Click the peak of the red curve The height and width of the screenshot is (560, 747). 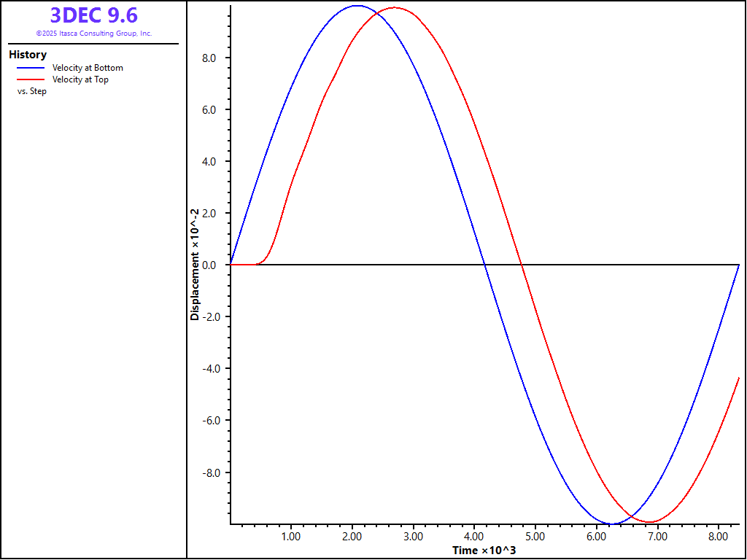pyautogui.click(x=395, y=7)
